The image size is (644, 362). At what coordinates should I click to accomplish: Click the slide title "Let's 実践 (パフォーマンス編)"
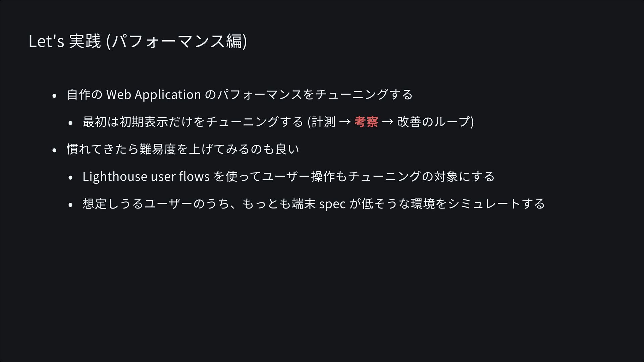tap(138, 41)
